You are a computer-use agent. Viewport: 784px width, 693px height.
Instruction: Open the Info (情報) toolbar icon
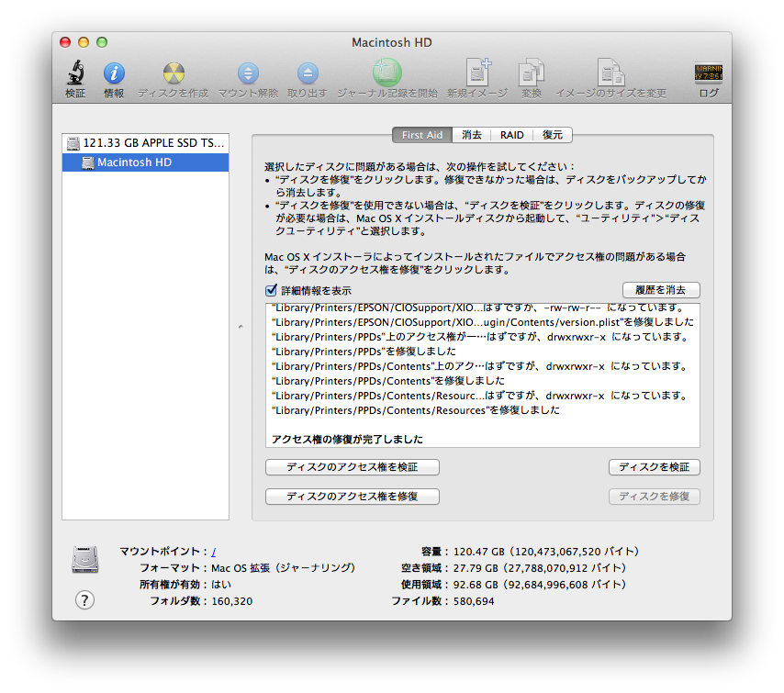click(114, 73)
